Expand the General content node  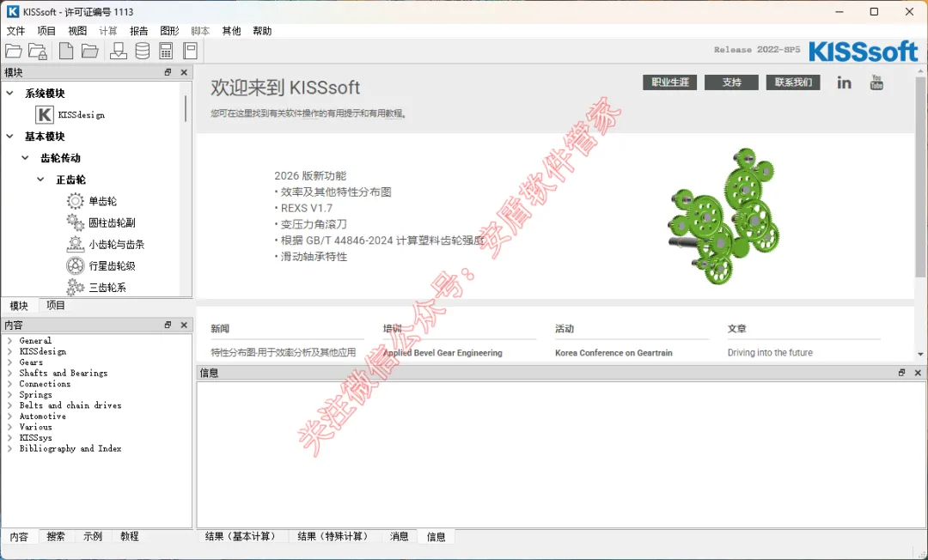pos(9,341)
